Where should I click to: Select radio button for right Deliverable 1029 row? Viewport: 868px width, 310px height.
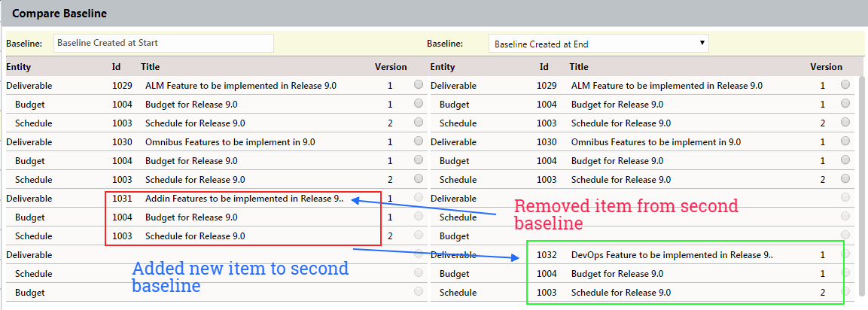pos(845,85)
